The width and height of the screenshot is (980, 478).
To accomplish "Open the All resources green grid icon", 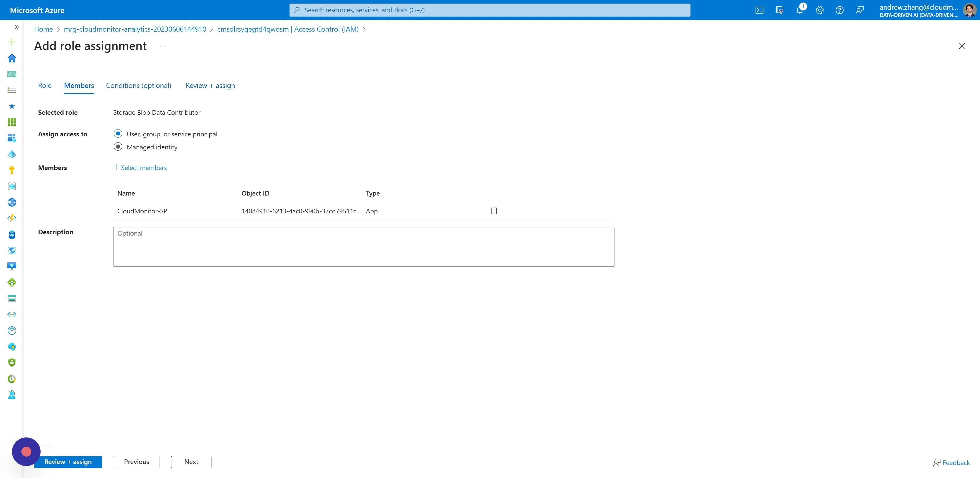I will [12, 122].
